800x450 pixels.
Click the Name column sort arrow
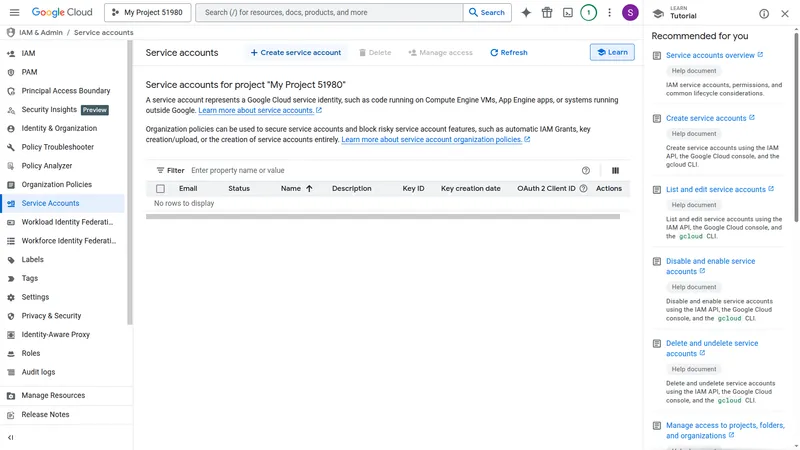[309, 188]
